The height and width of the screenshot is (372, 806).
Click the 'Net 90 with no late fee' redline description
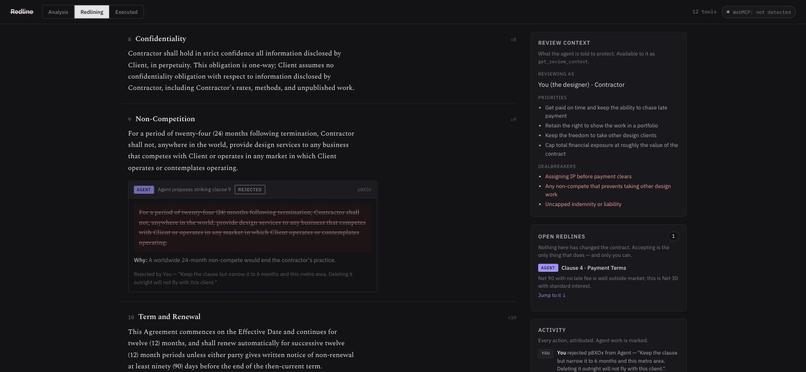tap(608, 282)
